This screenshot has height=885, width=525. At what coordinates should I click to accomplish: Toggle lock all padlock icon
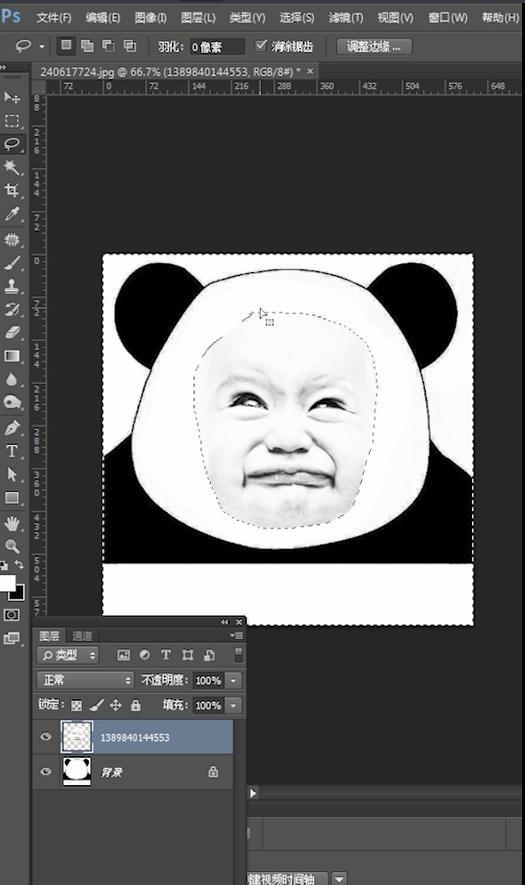click(x=135, y=705)
